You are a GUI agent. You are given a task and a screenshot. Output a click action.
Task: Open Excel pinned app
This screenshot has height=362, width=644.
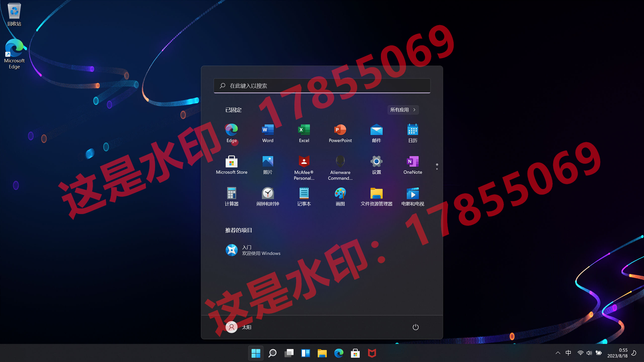(x=304, y=133)
